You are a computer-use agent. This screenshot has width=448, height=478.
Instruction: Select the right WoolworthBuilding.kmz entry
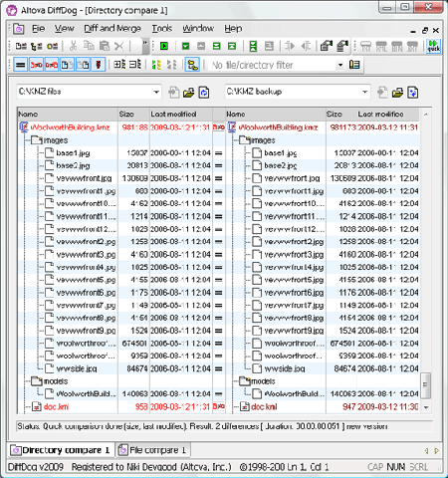point(278,127)
